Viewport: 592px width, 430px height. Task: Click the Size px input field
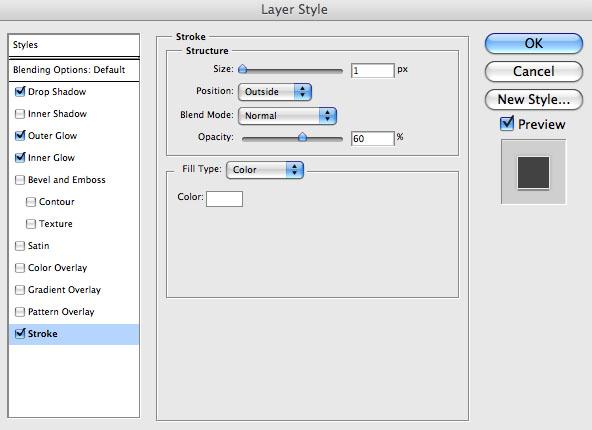point(373,71)
